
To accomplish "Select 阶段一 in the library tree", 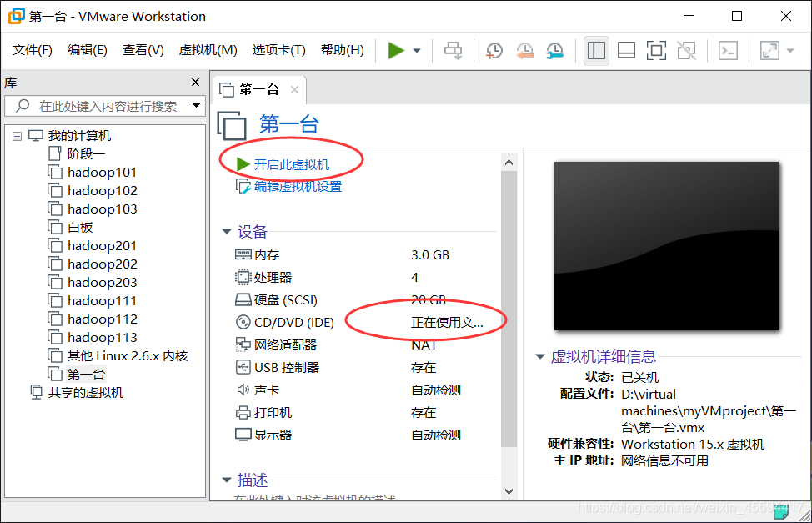I will tap(77, 154).
